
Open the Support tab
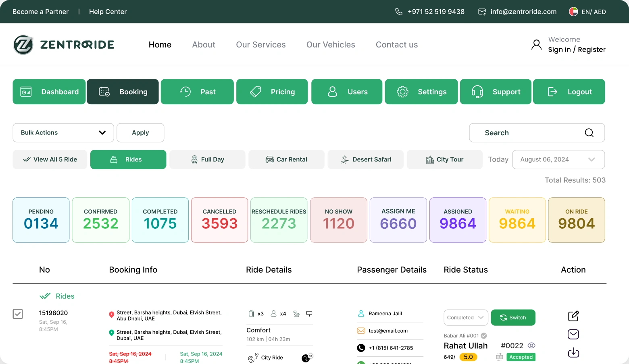496,92
